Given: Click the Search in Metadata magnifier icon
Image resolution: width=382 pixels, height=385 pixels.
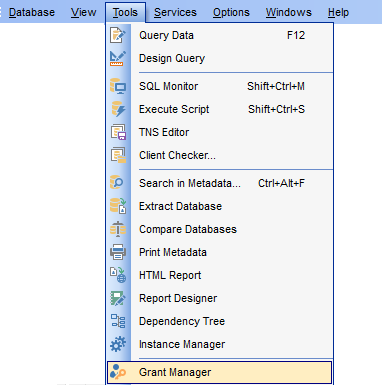Looking at the screenshot, I should tap(118, 183).
